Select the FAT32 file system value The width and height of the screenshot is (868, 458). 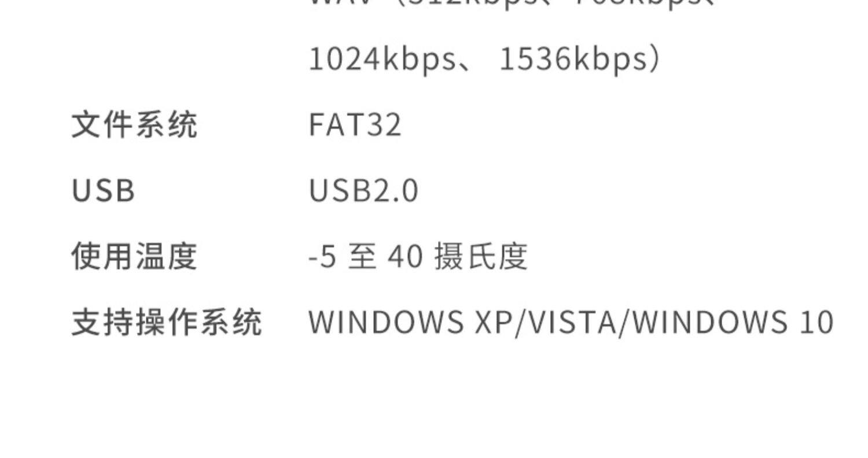355,125
